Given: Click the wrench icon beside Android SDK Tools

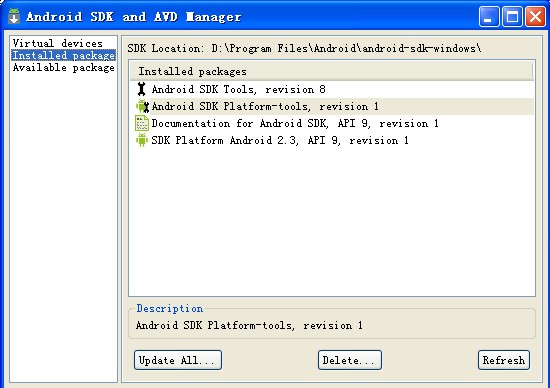Looking at the screenshot, I should pos(141,89).
